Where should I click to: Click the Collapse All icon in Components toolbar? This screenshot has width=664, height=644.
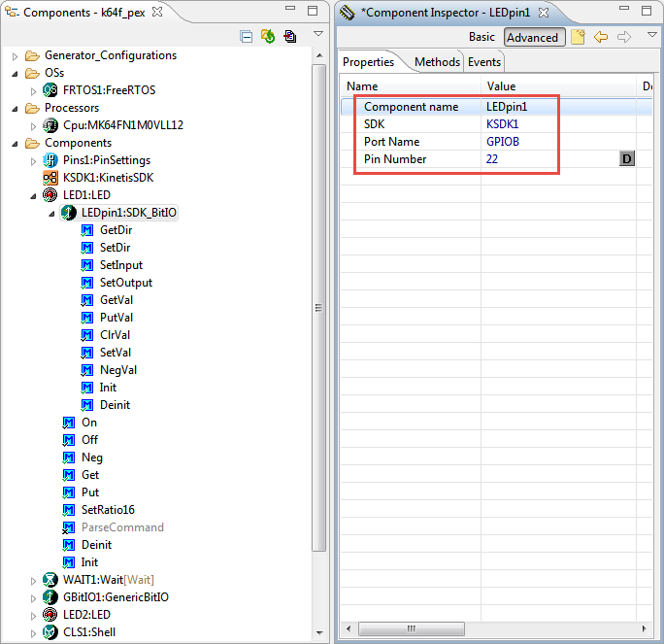point(247,37)
